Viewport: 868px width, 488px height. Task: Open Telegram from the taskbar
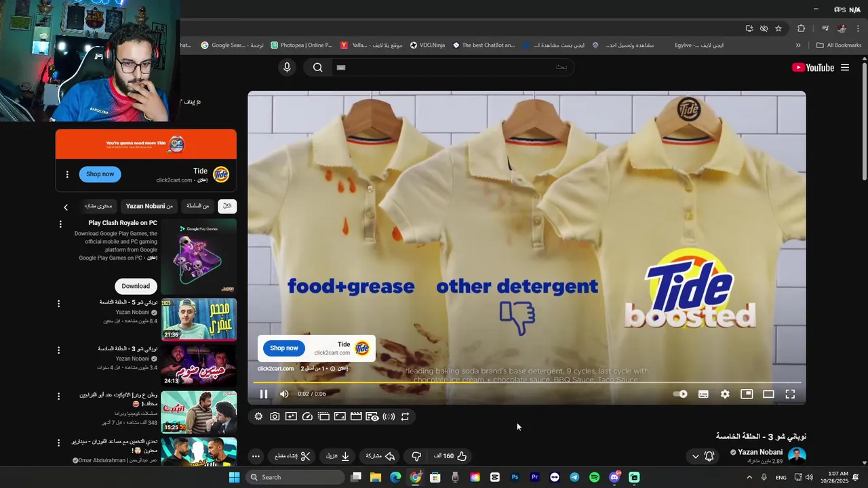point(574,477)
